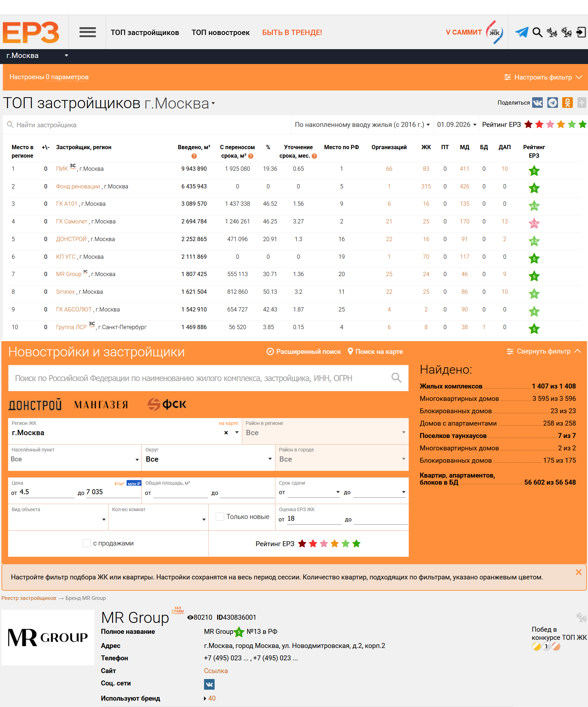588x707 pixels.
Task: Collapse filter with Свернуть фильтр
Action: pos(544,351)
